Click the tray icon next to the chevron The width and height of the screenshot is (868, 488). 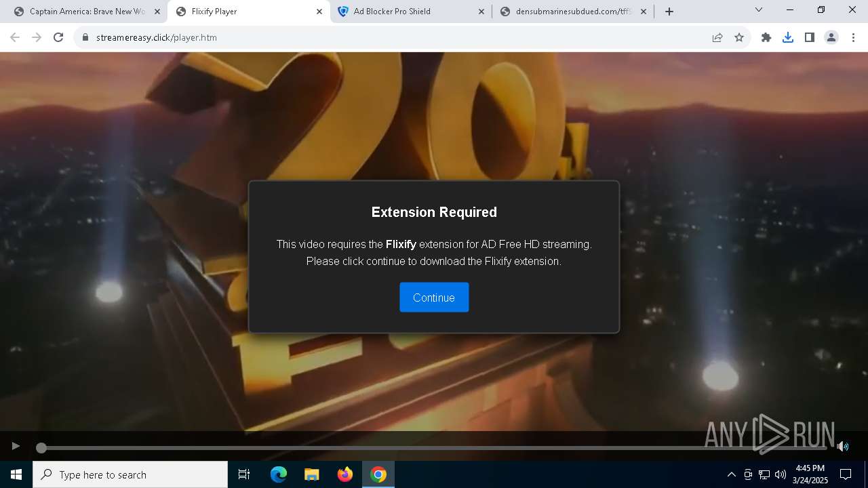click(x=748, y=474)
